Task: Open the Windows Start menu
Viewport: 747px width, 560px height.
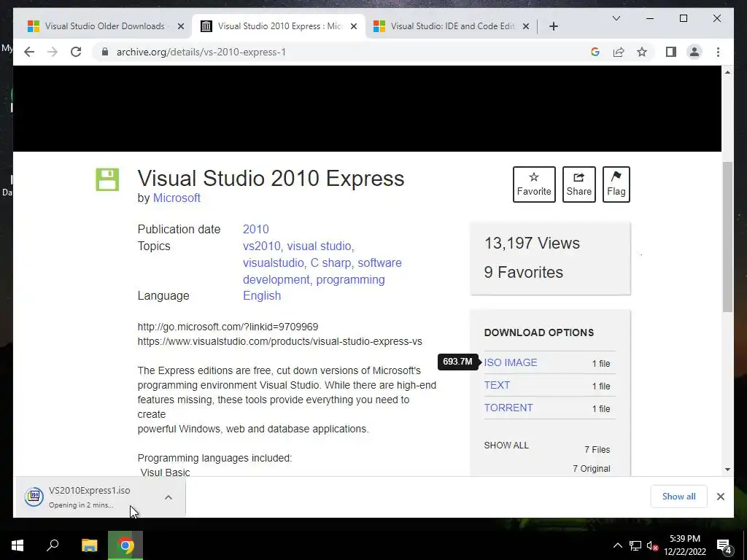Action: pyautogui.click(x=18, y=545)
